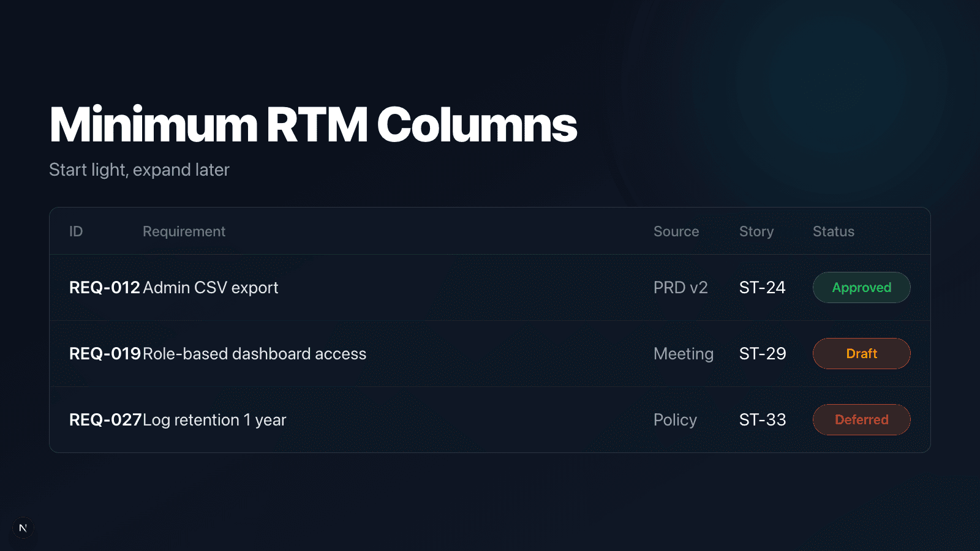Select the REQ-027 row ID
Image resolution: width=980 pixels, height=551 pixels.
104,419
